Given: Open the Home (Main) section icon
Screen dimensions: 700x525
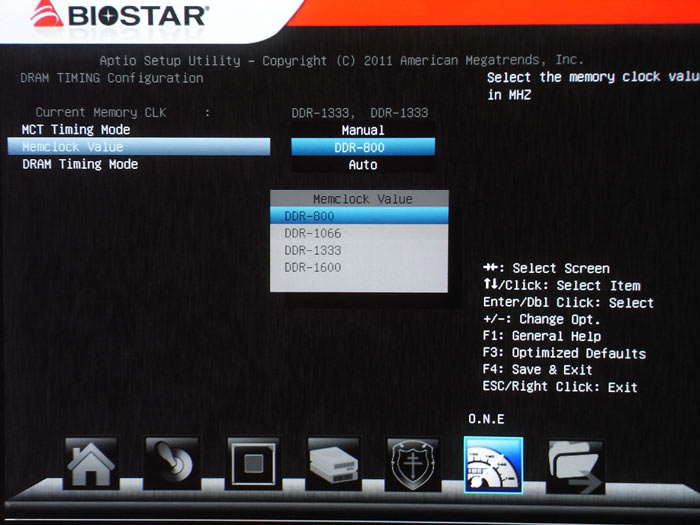Looking at the screenshot, I should (x=91, y=464).
